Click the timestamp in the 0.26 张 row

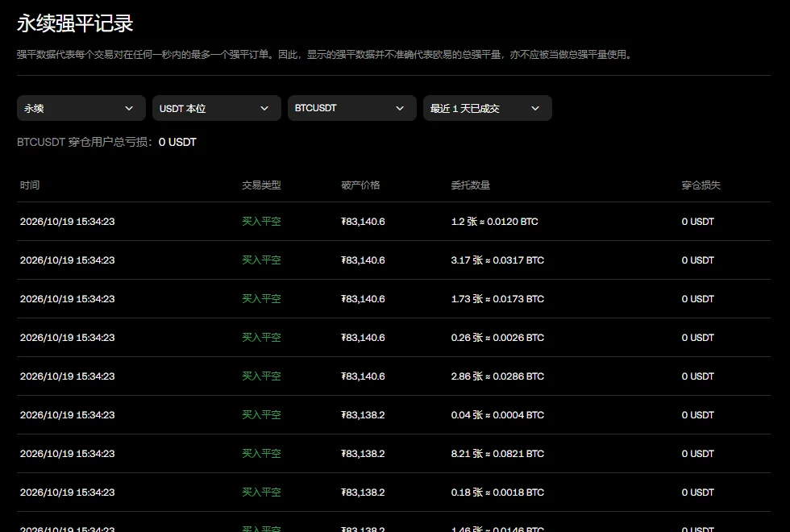(x=68, y=338)
